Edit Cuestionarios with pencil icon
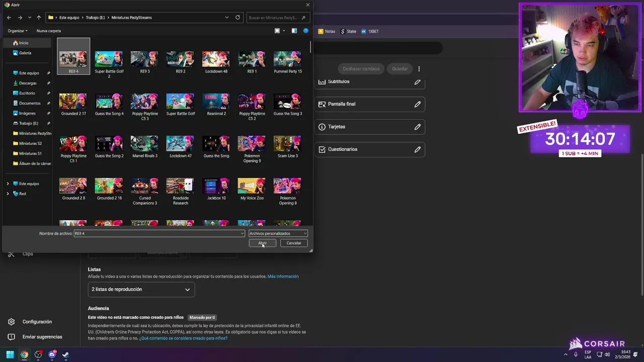Screen dimensions: 644x362 pyautogui.click(x=418, y=149)
